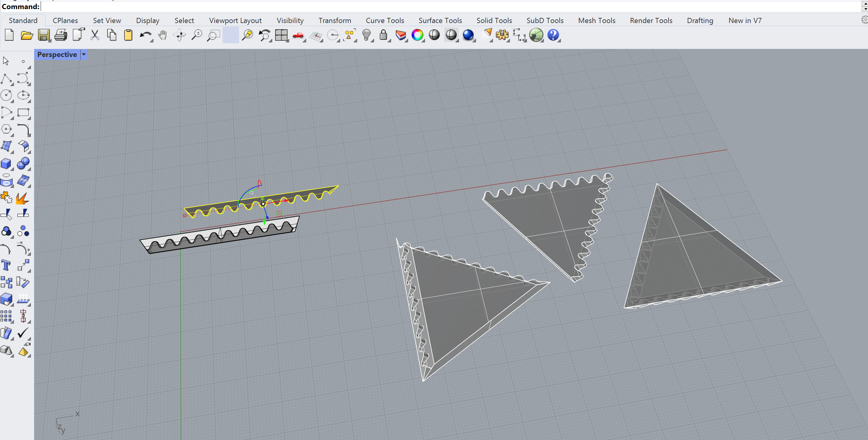Switch to the Display tab
The width and height of the screenshot is (868, 440).
pos(148,21)
